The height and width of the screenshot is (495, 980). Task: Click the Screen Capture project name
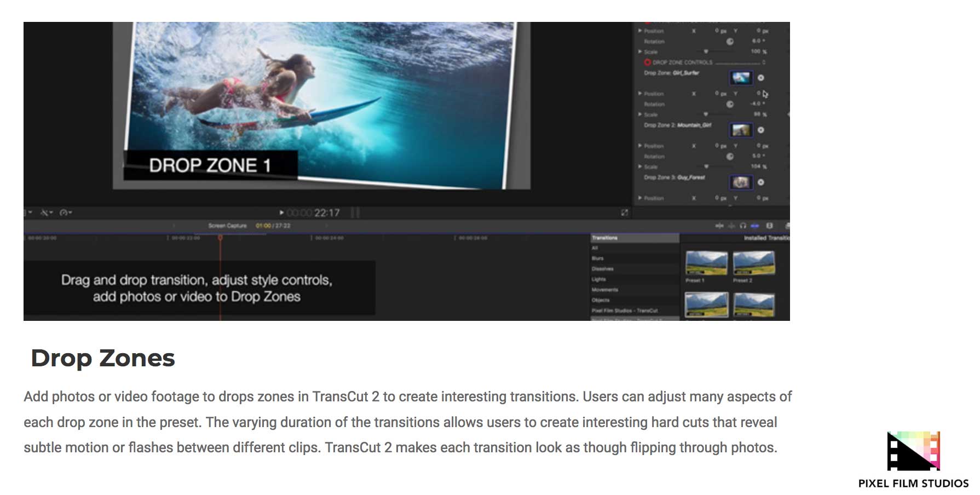pos(227,226)
